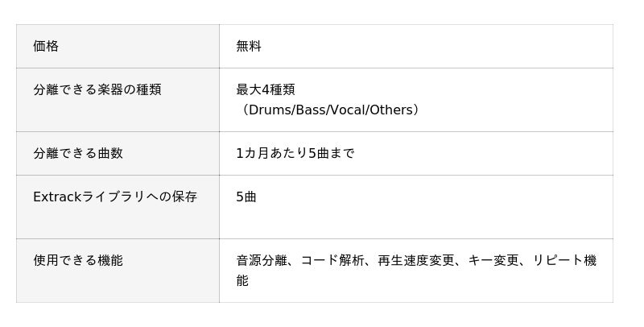Click the 価格 label cell
Screen dimensions: 644x327
tap(46, 46)
